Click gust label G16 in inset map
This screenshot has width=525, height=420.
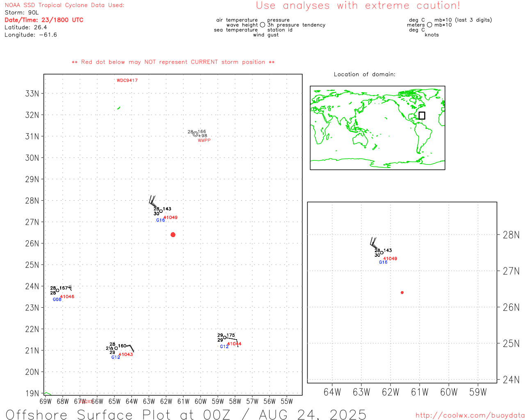383,262
